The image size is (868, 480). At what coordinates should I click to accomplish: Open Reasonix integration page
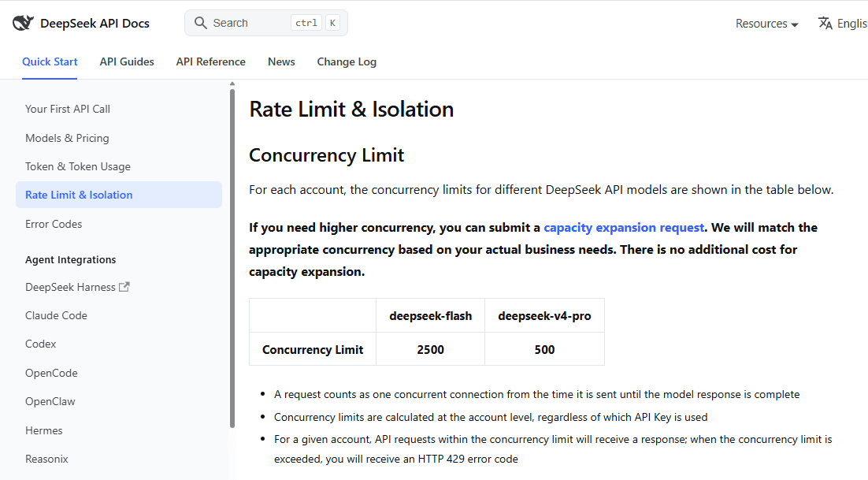(x=46, y=459)
